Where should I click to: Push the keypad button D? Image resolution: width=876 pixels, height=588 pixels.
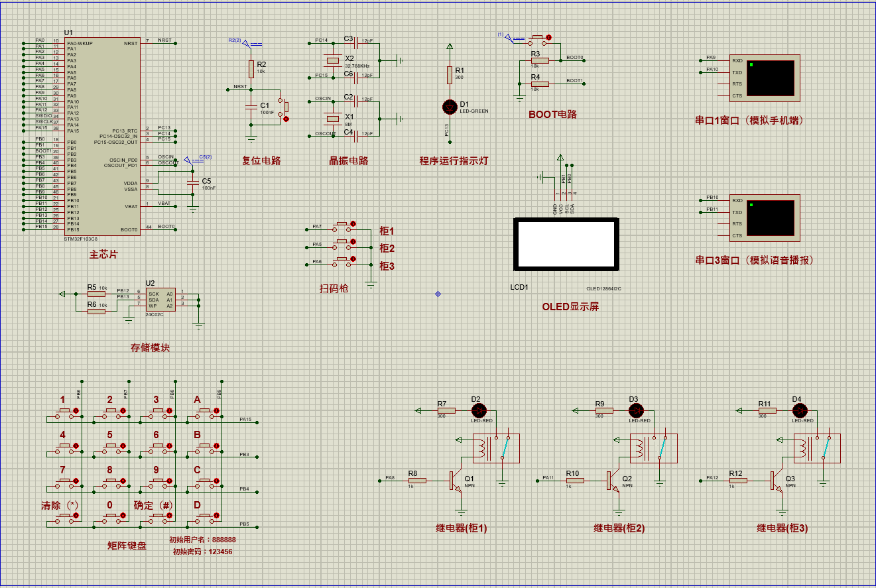pyautogui.click(x=206, y=518)
